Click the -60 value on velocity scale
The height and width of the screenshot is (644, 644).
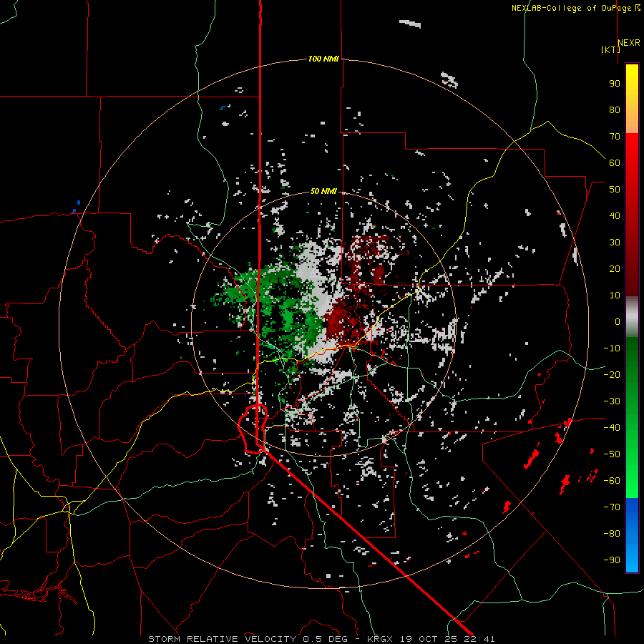[x=612, y=481]
